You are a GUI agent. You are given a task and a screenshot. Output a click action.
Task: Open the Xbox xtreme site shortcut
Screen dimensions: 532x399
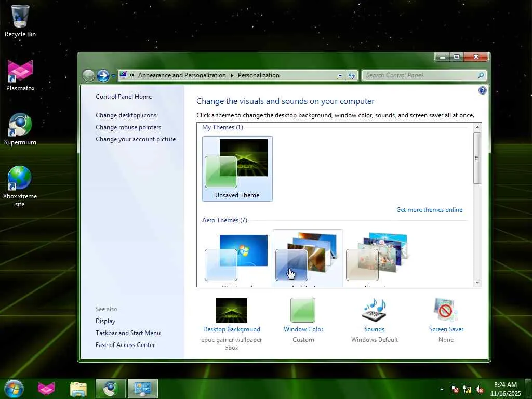20,186
